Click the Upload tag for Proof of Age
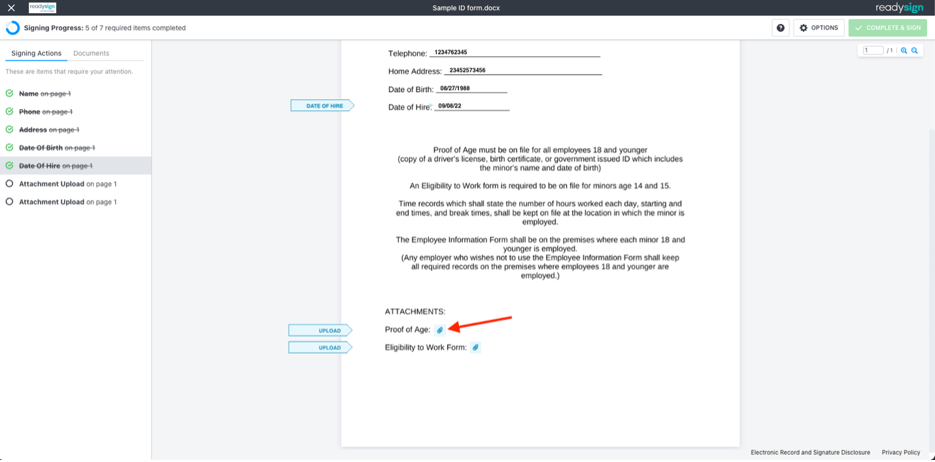The image size is (935, 462). [x=321, y=330]
